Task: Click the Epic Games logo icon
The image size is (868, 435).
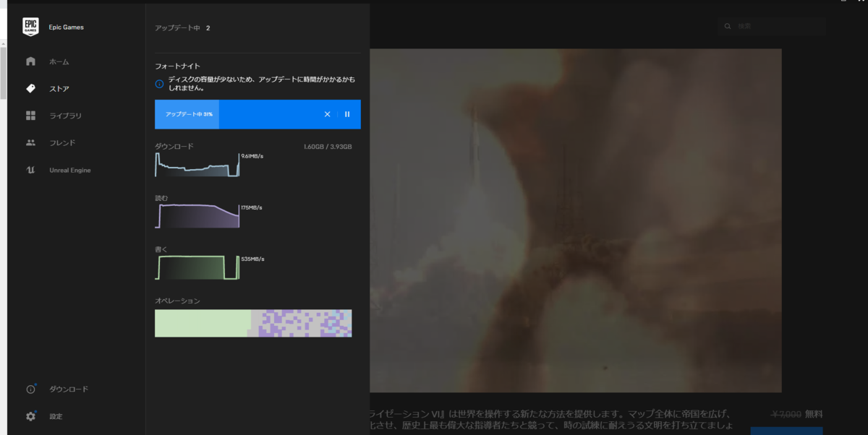Action: pyautogui.click(x=30, y=27)
